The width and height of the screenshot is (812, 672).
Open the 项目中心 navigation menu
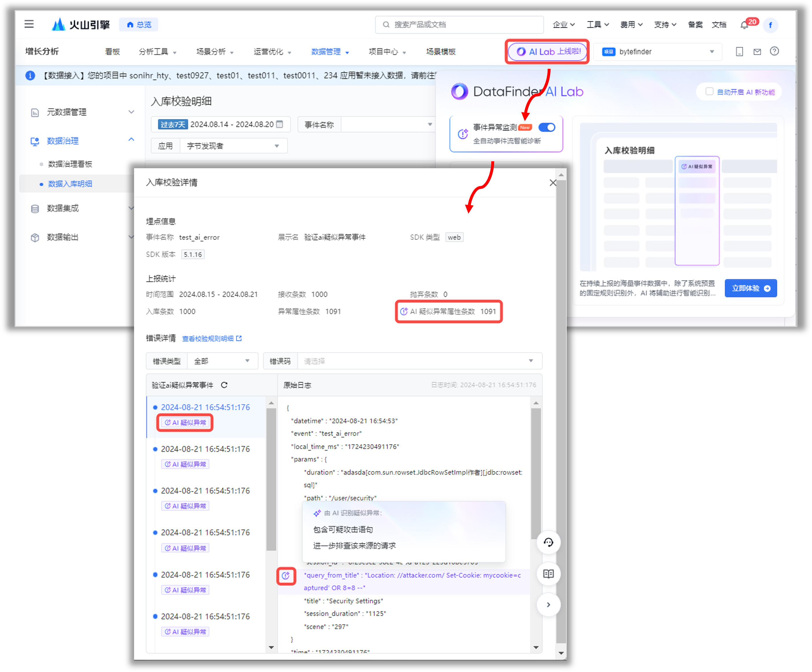coord(387,52)
